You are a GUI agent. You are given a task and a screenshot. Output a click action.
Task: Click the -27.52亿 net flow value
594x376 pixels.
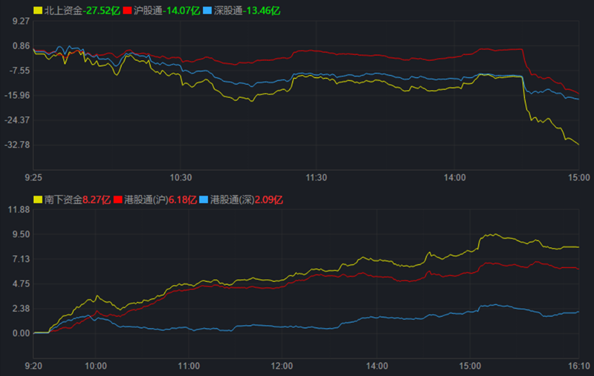102,11
